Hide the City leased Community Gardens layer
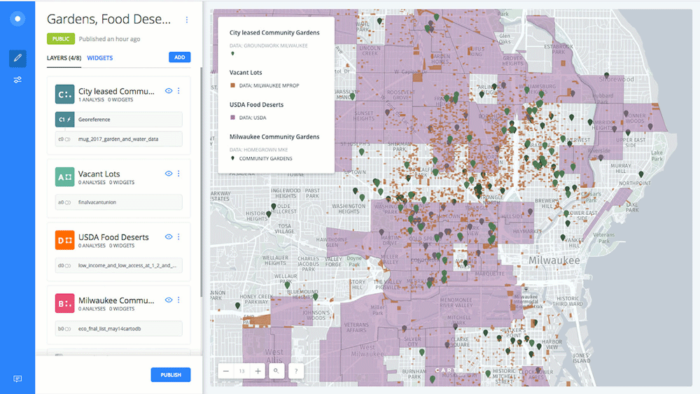The height and width of the screenshot is (394, 700). (168, 91)
